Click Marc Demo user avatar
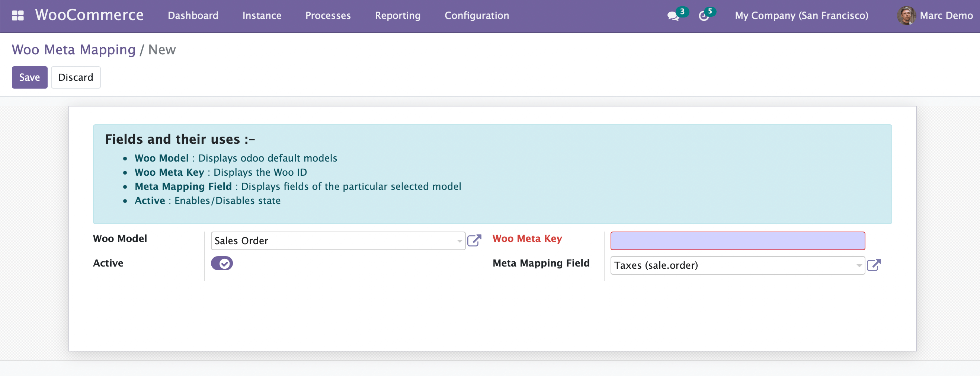The height and width of the screenshot is (376, 980). [906, 16]
